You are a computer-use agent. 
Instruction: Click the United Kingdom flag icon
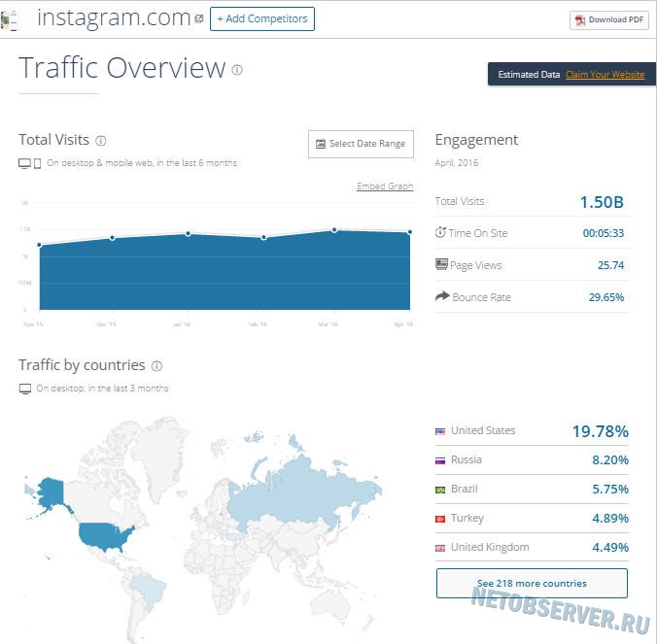tap(440, 548)
